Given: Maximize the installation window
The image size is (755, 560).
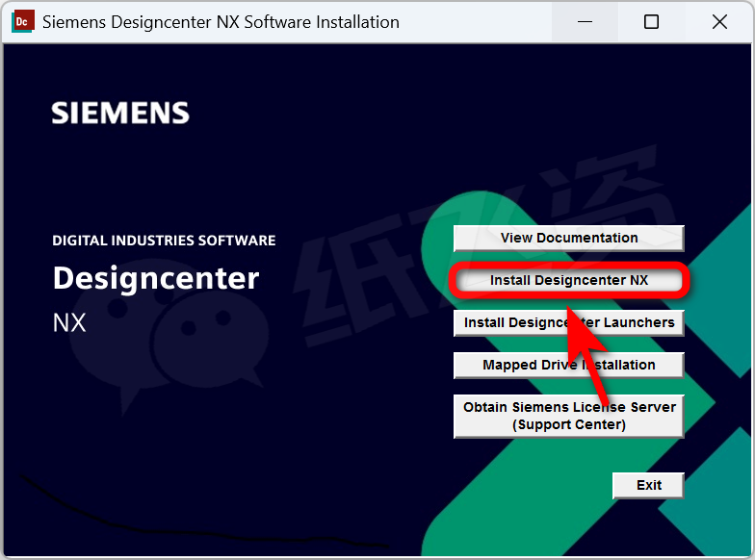Looking at the screenshot, I should (x=651, y=21).
